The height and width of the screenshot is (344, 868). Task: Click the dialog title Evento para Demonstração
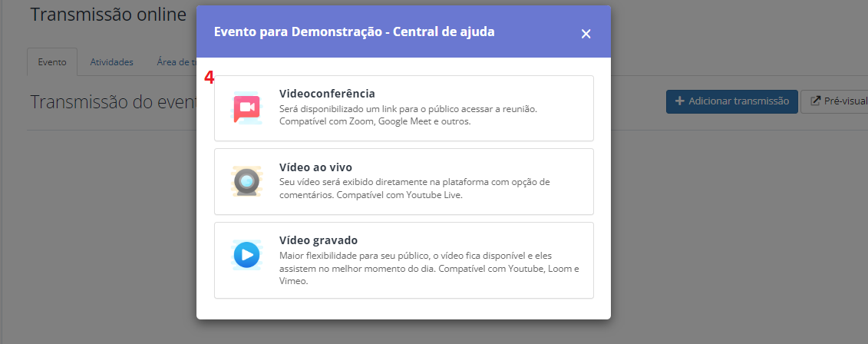click(355, 32)
